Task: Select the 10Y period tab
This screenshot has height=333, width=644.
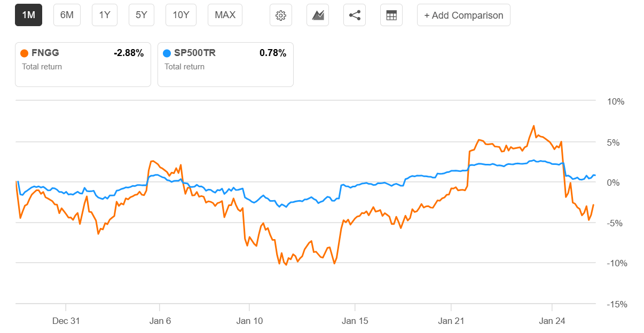Action: click(180, 15)
